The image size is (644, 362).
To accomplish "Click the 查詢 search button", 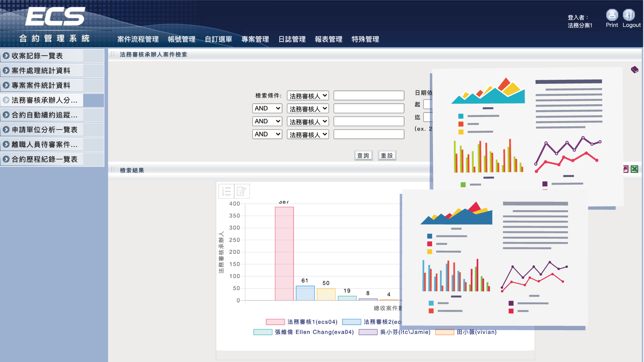I will click(x=362, y=155).
